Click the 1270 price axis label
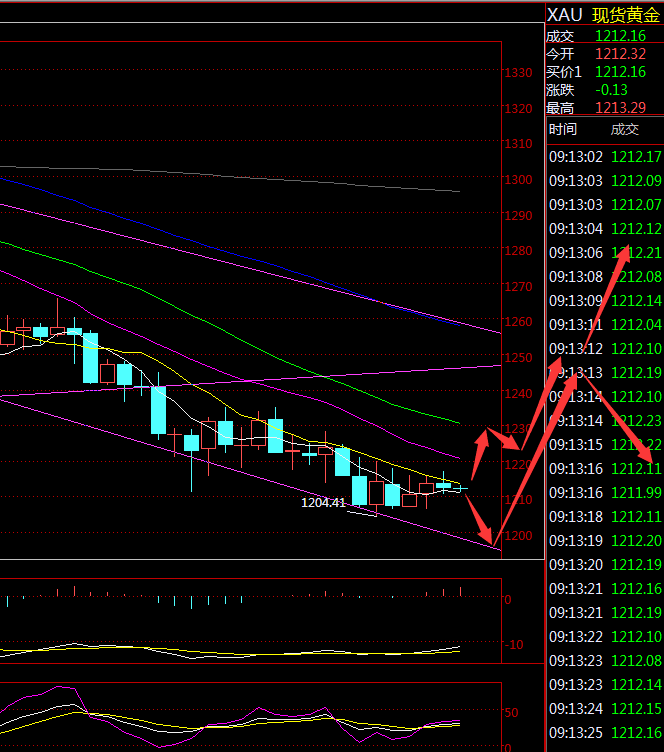Screen dimensions: 664x752 pyautogui.click(x=518, y=287)
